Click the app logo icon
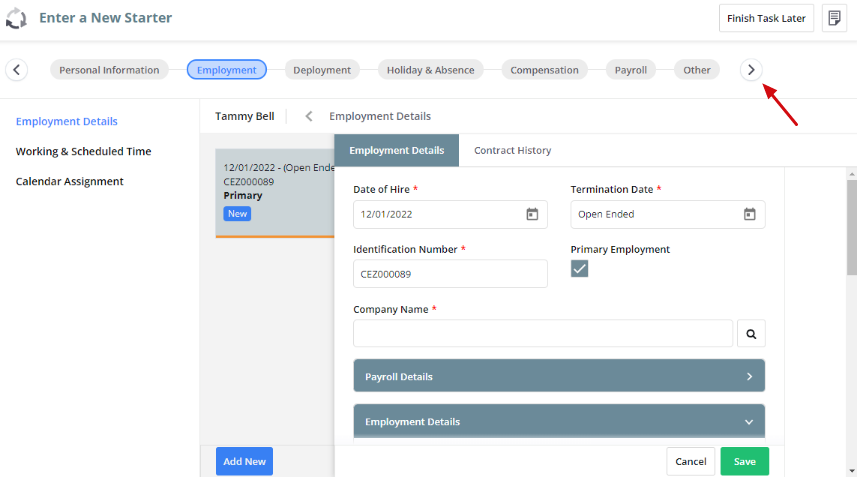 (16, 18)
